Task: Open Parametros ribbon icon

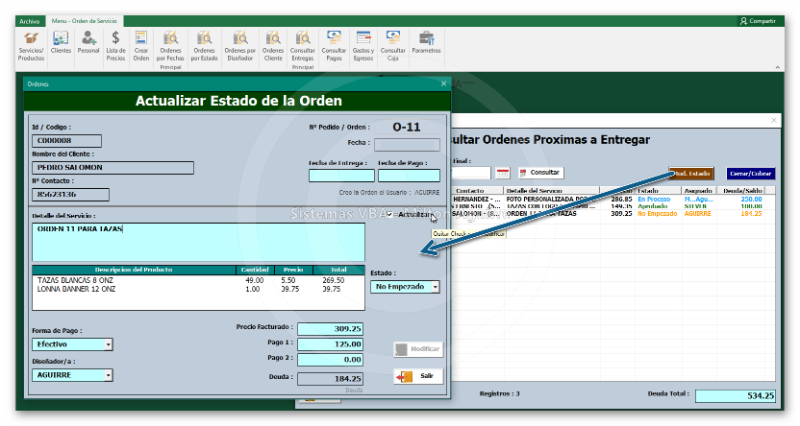Action: click(x=426, y=42)
